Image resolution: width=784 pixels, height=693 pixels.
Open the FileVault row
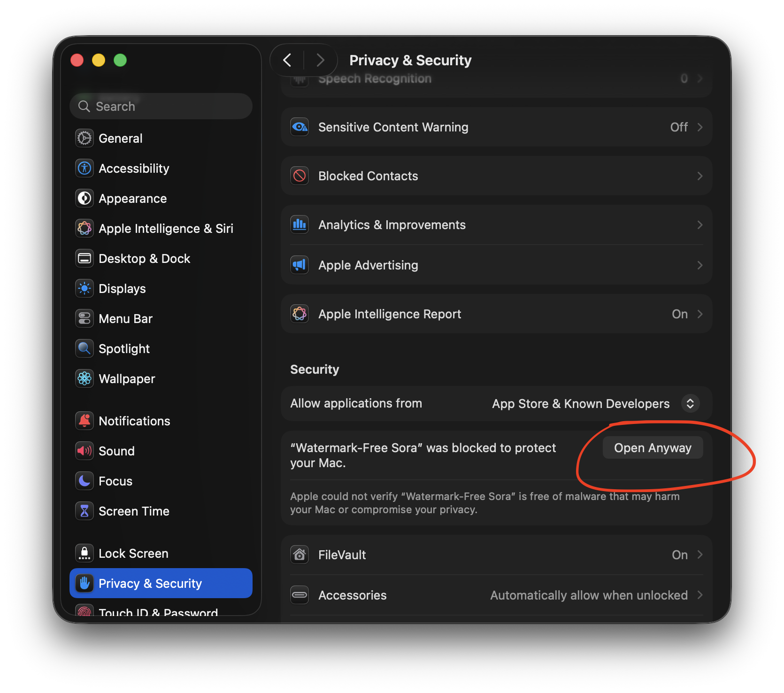(x=497, y=554)
